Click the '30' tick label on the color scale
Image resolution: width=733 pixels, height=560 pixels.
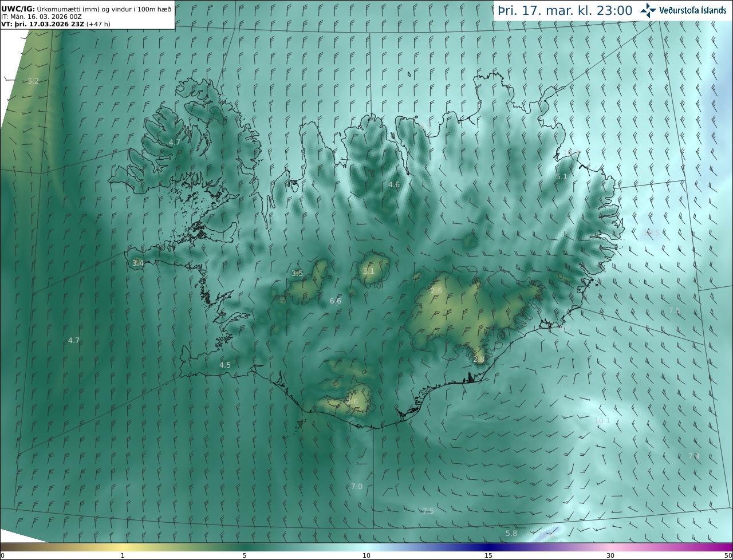click(x=610, y=555)
